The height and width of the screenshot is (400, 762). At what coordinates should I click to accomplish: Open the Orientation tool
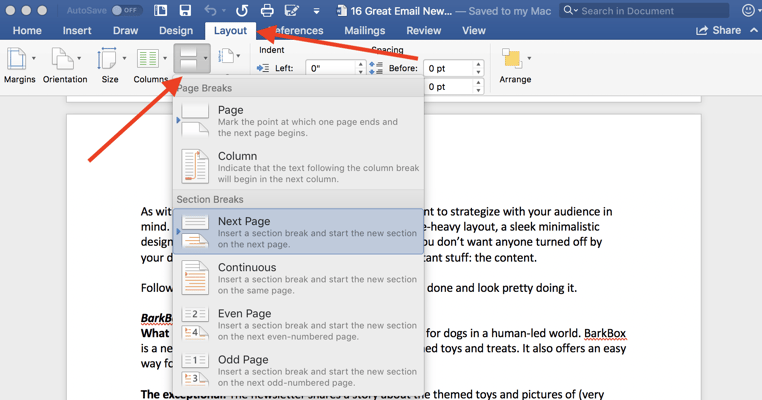65,66
